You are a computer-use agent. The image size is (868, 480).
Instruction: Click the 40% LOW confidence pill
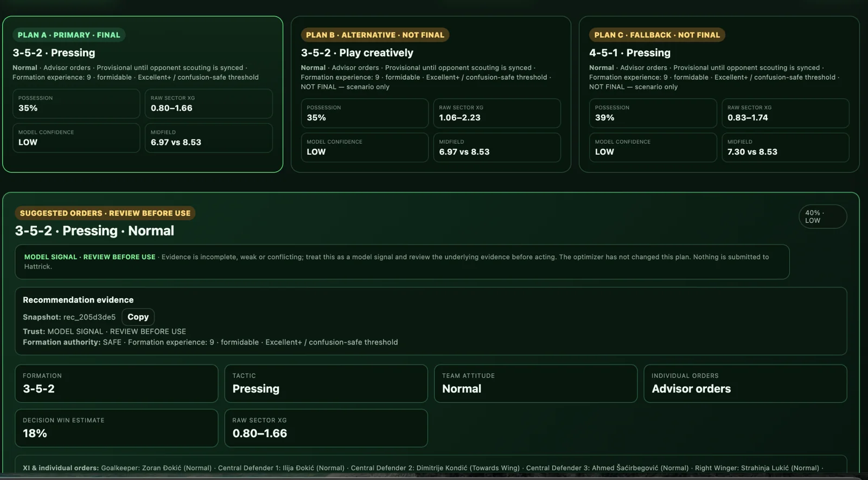[x=822, y=216]
